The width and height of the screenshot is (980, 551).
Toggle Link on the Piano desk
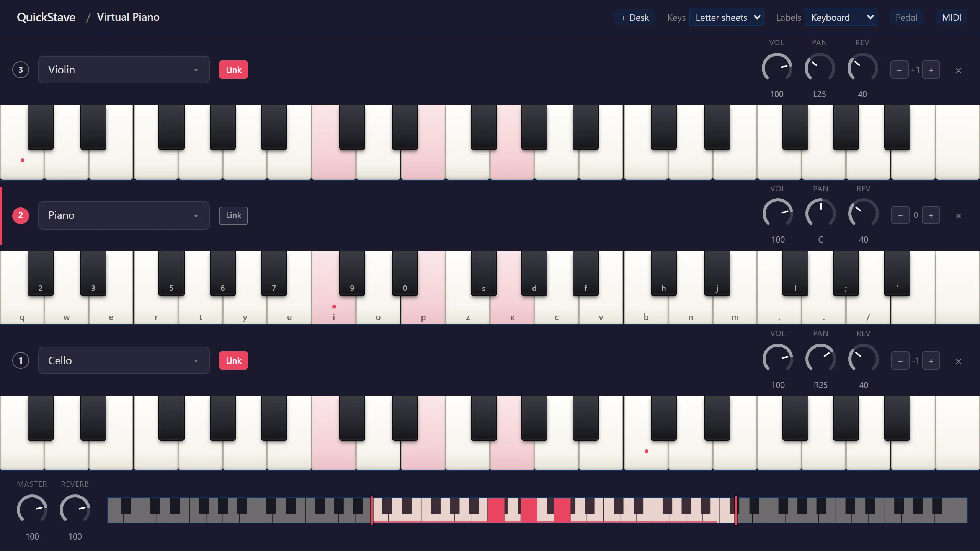pos(234,215)
